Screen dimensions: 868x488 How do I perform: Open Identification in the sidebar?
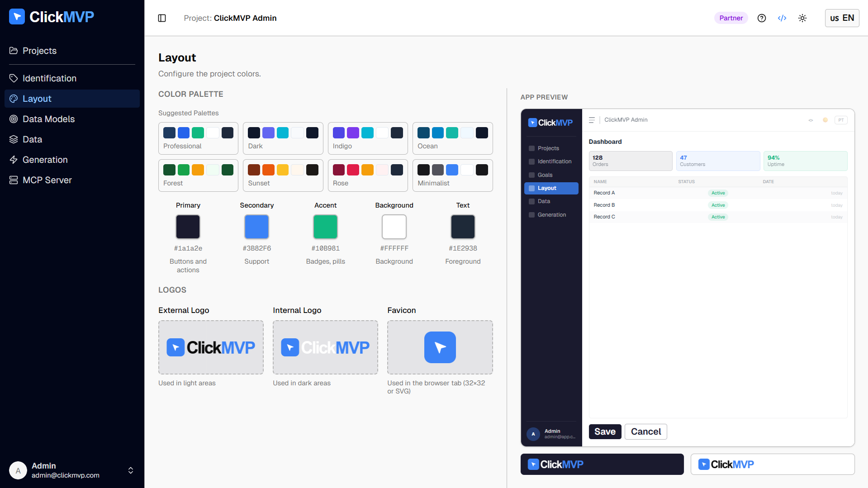(x=72, y=78)
